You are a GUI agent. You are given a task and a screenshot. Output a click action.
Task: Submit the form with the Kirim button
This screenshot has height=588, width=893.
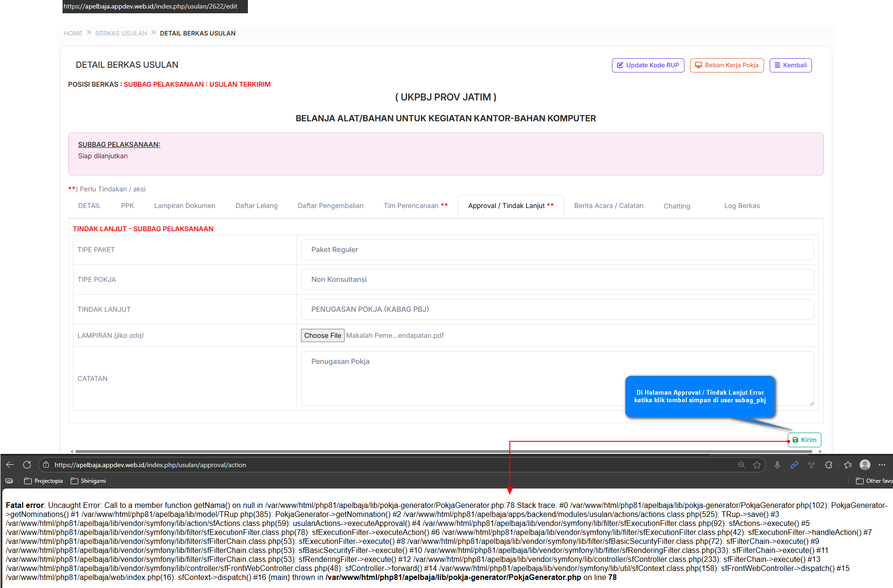[x=804, y=440]
